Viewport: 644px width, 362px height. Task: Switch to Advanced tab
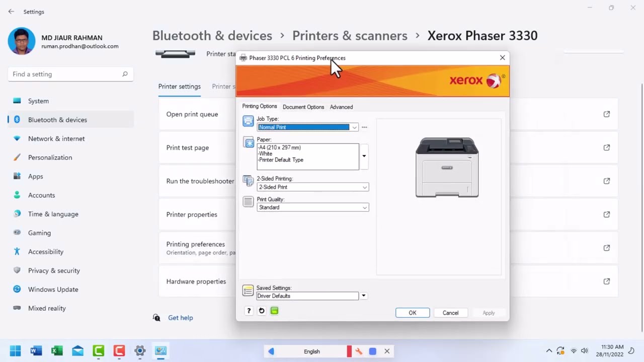[x=341, y=107]
